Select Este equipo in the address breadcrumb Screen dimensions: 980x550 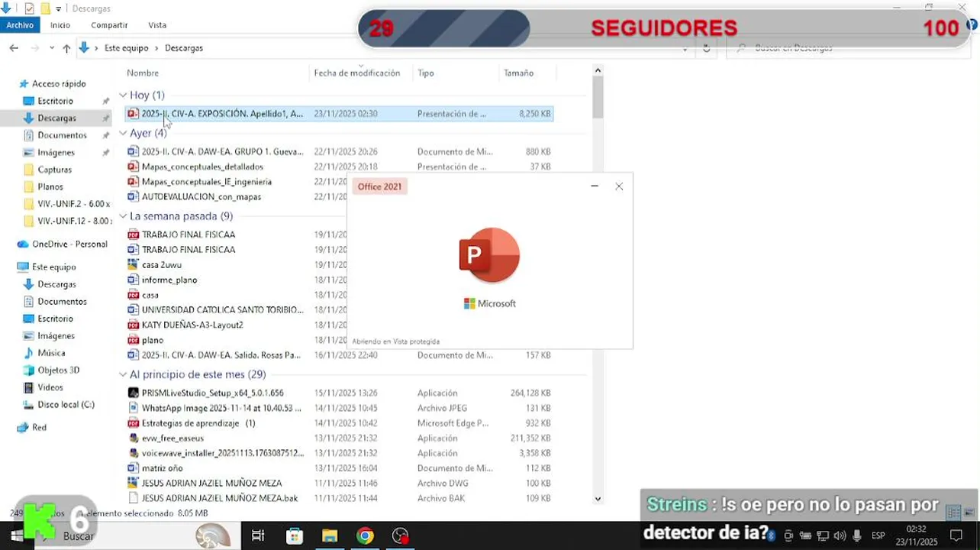click(126, 47)
